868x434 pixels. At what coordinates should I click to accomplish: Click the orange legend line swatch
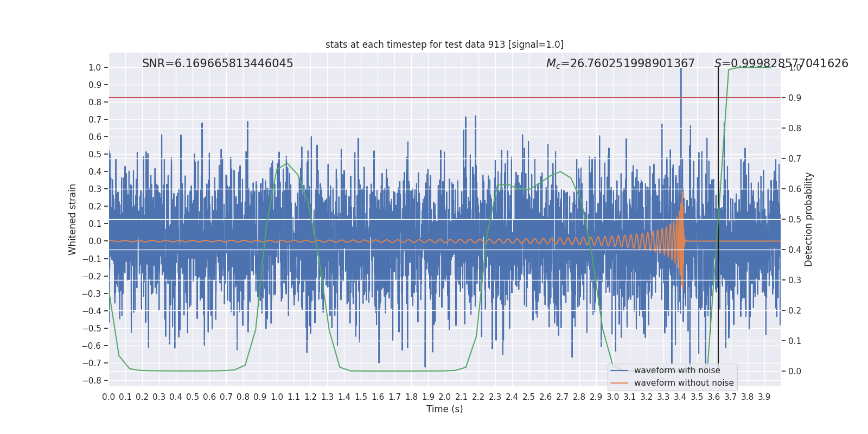619,383
